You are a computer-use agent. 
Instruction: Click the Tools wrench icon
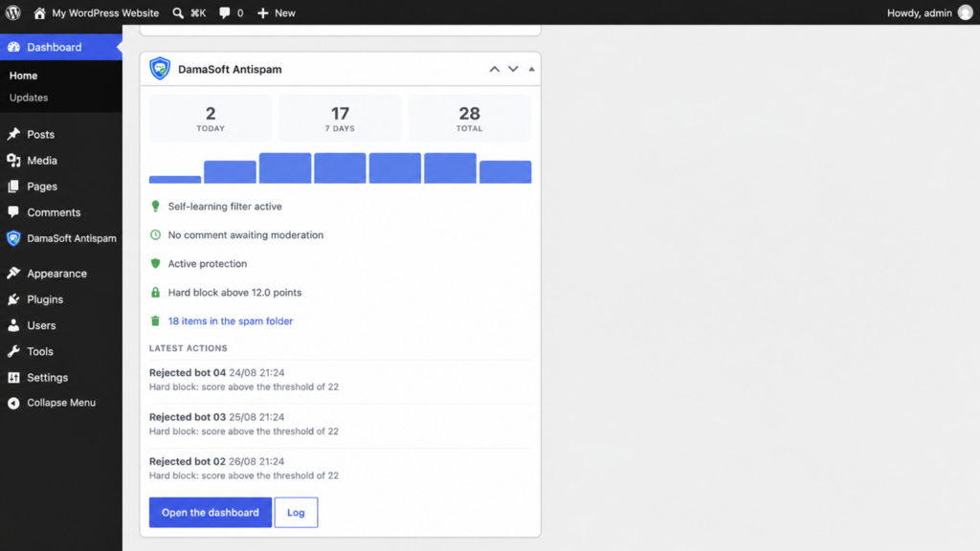tap(13, 351)
